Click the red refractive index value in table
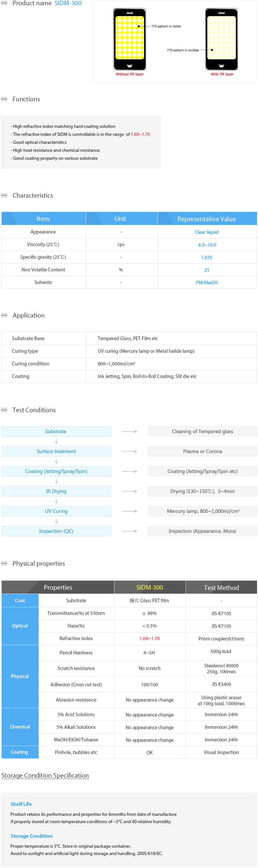Screen dimensions: 258x868 tap(150, 638)
